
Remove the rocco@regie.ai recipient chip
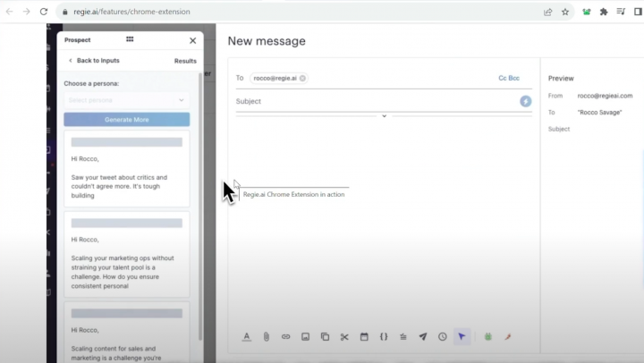click(303, 79)
